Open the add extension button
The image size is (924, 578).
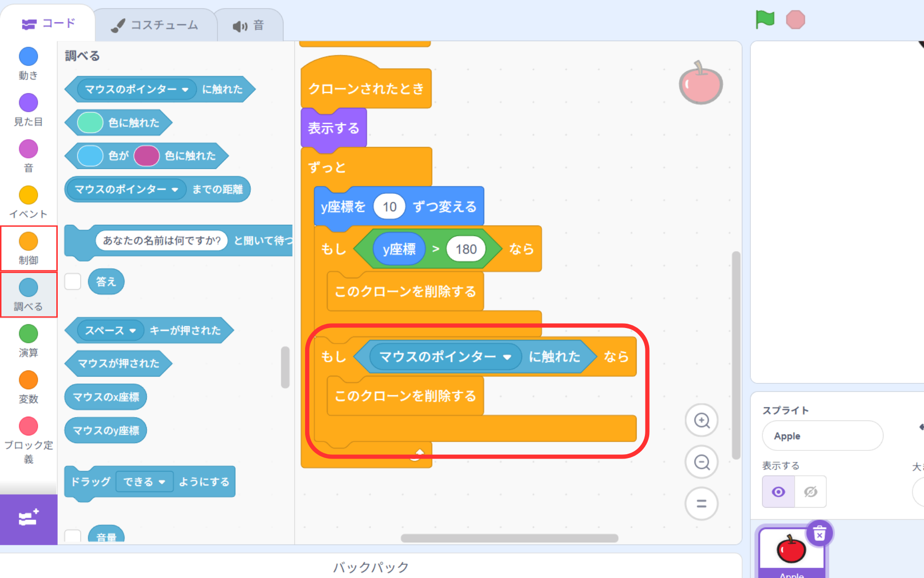coord(28,519)
